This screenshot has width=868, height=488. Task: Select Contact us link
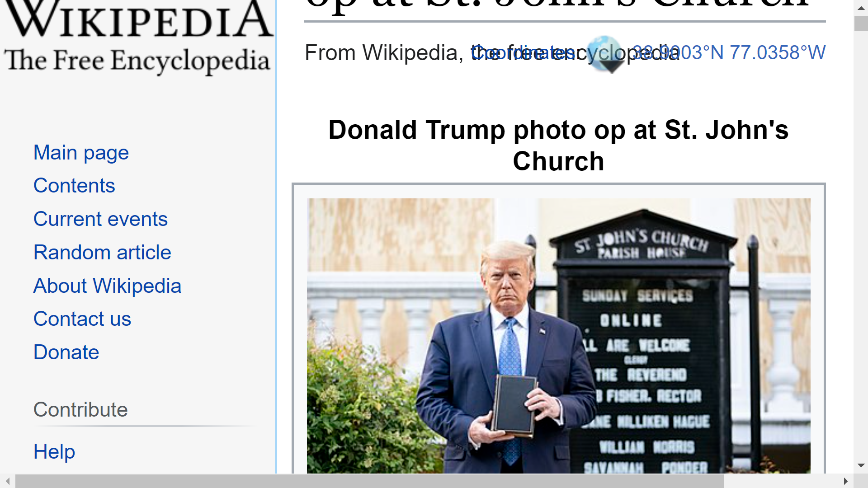point(82,319)
